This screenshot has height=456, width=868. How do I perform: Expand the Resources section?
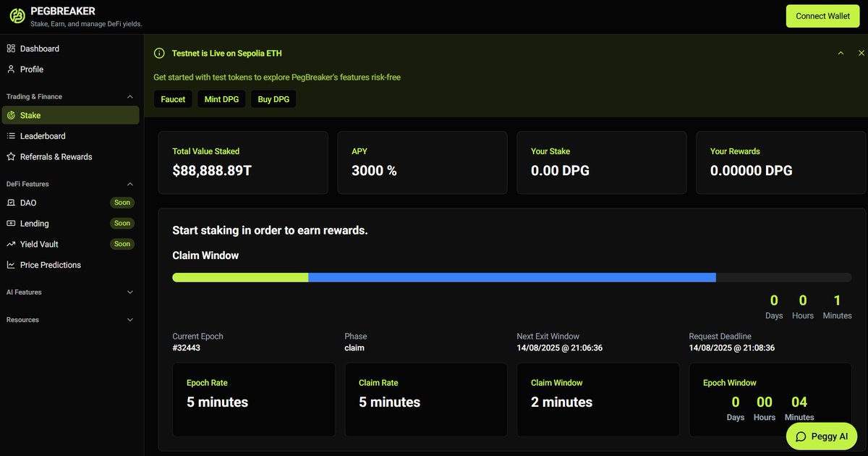point(130,320)
